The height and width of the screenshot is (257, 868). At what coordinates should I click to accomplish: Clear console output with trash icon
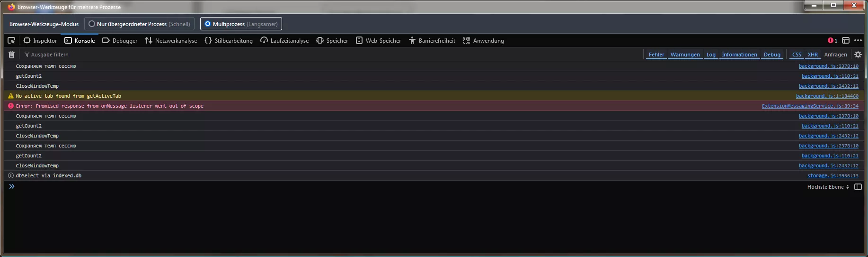click(11, 55)
